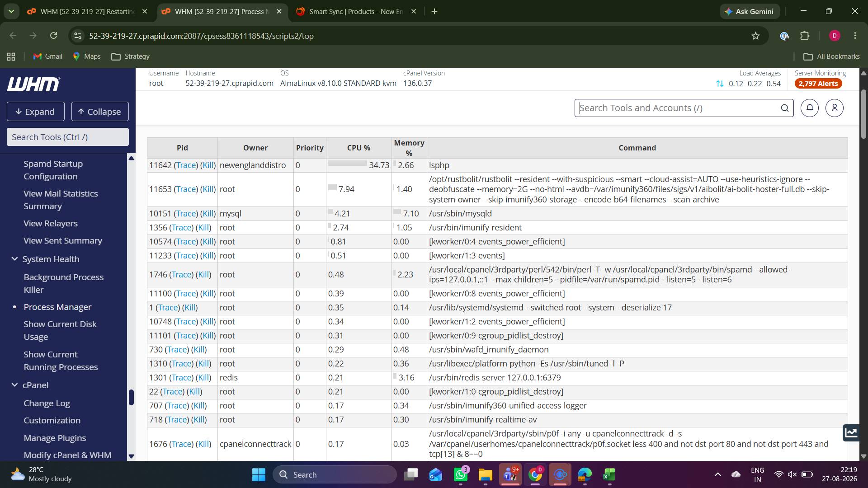
Task: Open the Chrome extensions puzzle icon
Action: coord(805,36)
